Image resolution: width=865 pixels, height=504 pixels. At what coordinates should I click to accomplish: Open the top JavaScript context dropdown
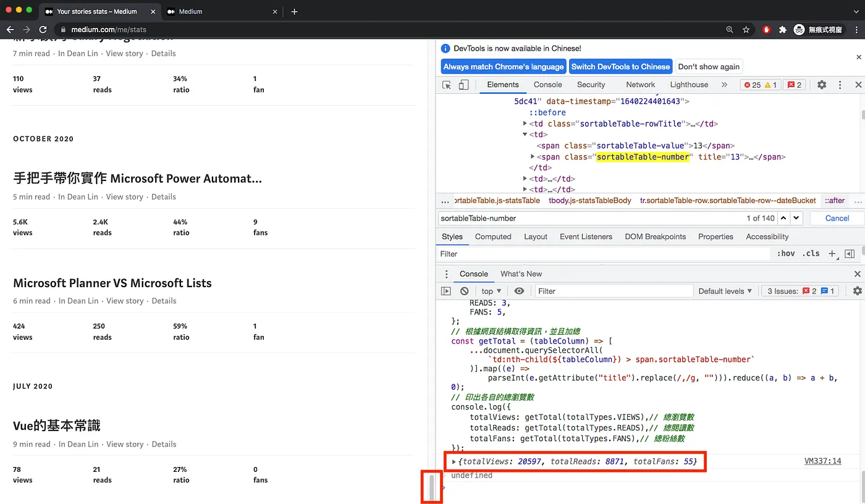[x=491, y=291]
